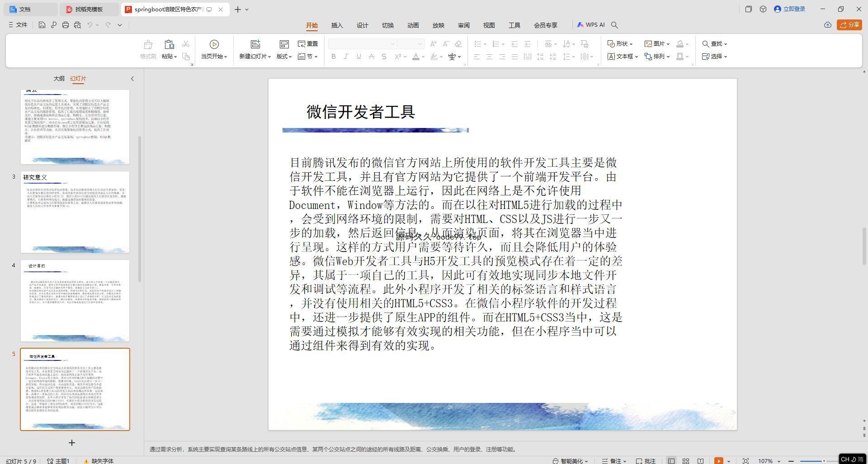Click the Share (分享) button
Image resolution: width=868 pixels, height=464 pixels.
click(x=849, y=25)
